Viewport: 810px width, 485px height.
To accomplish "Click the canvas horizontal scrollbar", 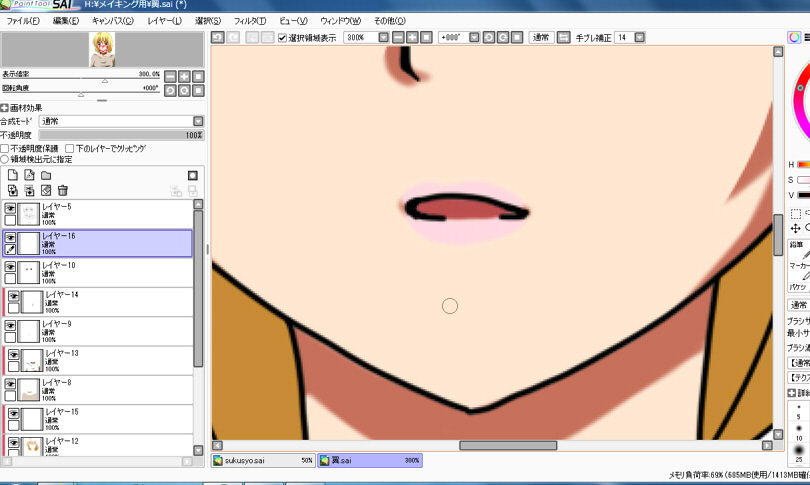I will [508, 445].
